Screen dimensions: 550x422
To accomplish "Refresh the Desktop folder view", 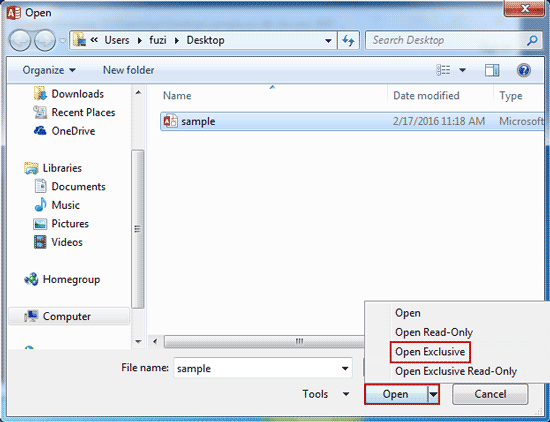I will click(x=348, y=40).
